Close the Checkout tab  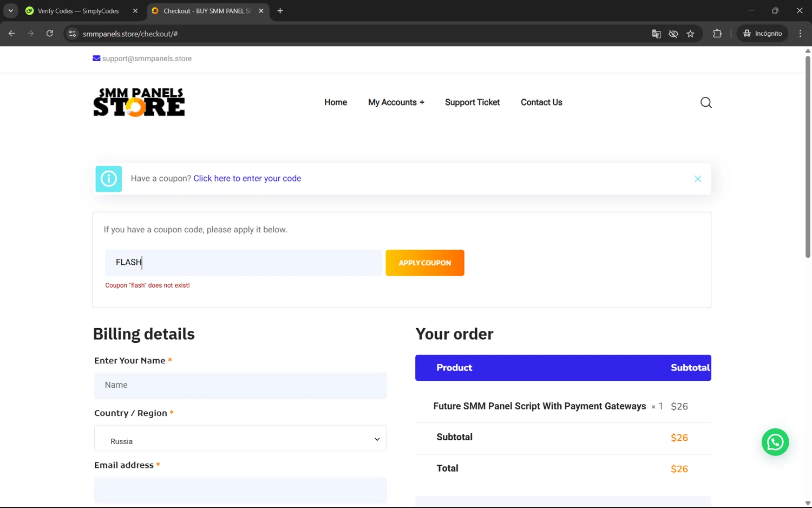pyautogui.click(x=261, y=11)
